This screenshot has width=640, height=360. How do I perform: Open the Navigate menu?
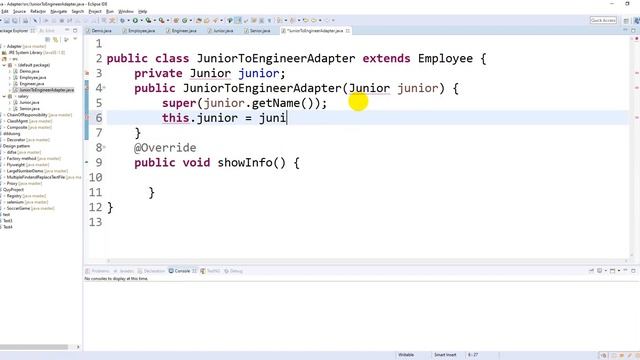coord(58,11)
